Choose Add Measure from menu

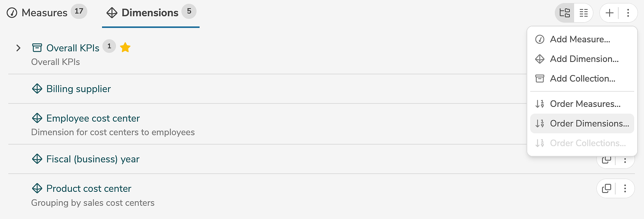580,39
